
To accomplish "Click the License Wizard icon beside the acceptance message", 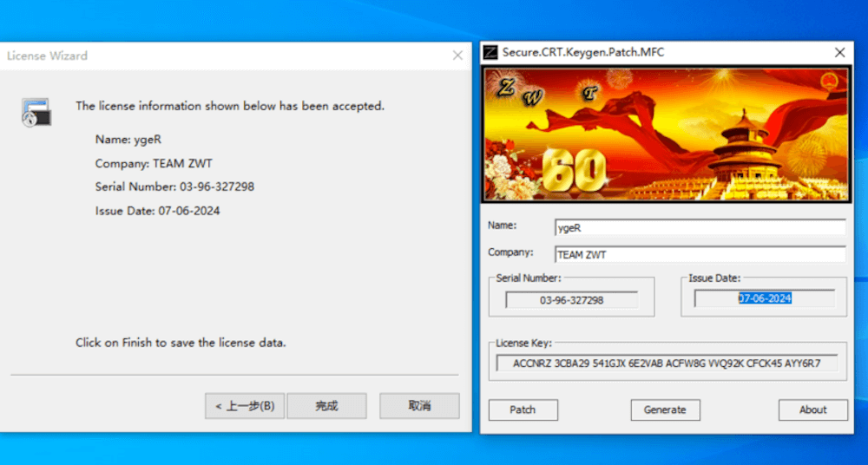I will 36,111.
